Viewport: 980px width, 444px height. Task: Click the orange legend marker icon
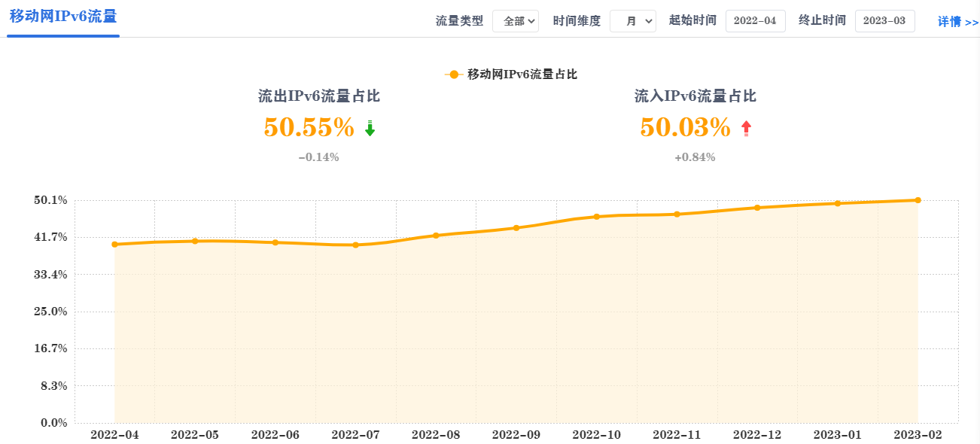coord(453,74)
